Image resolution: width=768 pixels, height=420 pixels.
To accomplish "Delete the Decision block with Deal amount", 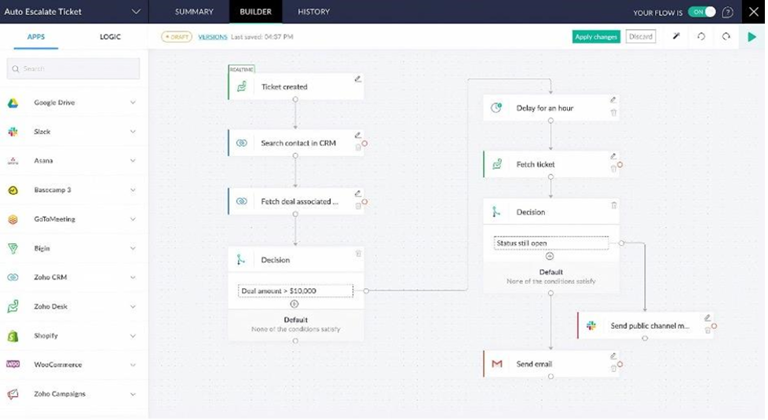I will (x=358, y=254).
